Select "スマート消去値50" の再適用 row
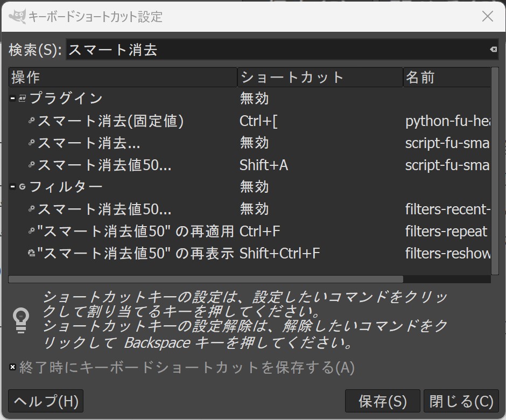The height and width of the screenshot is (420, 506). pyautogui.click(x=136, y=231)
